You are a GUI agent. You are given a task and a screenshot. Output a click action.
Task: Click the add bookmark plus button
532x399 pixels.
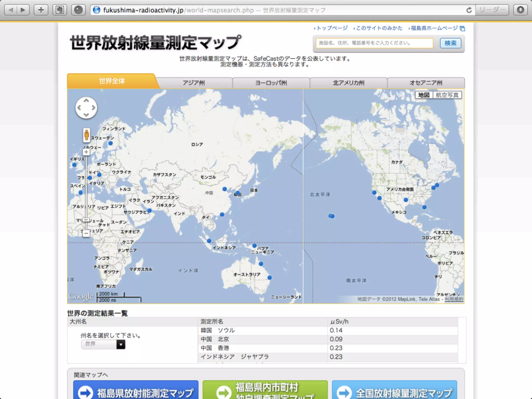tap(41, 10)
